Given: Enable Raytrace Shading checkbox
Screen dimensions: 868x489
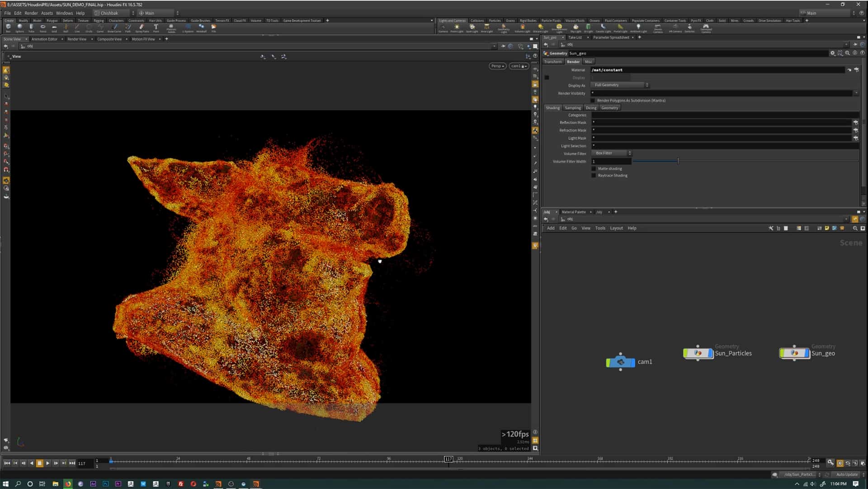Looking at the screenshot, I should coord(594,176).
